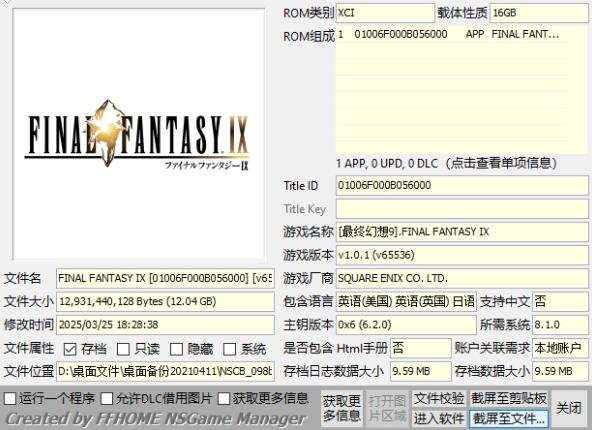This screenshot has width=592, height=430.
Task: Click the '1 APP, 0 UPD, 0 DLC' summary text
Action: point(387,163)
